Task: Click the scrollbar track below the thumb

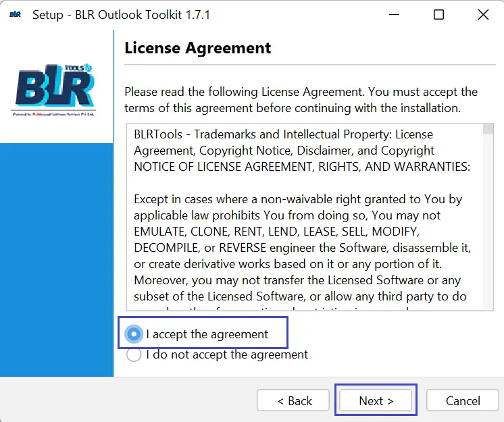Action: tap(488, 222)
